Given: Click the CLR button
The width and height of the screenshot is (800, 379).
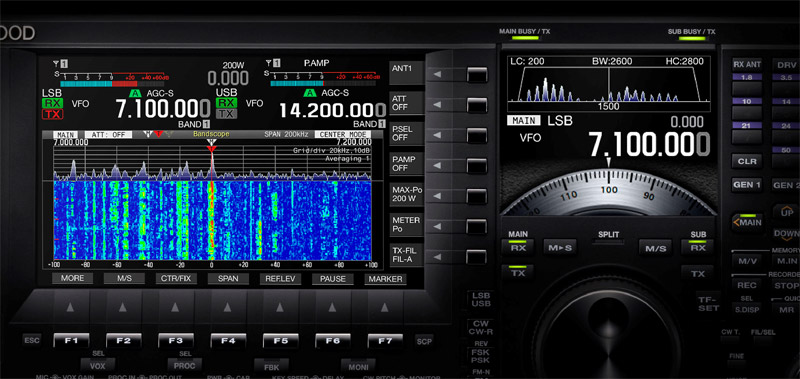Looking at the screenshot, I should tap(746, 162).
